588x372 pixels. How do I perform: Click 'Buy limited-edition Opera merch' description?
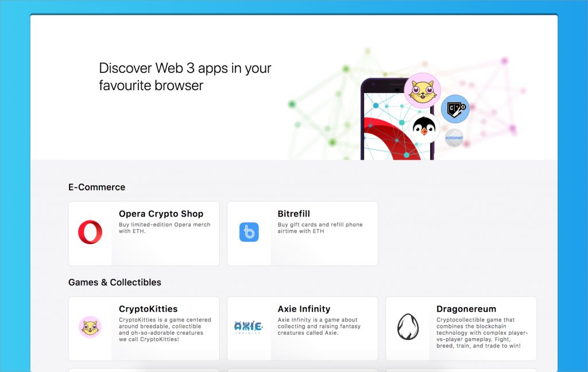tap(165, 228)
